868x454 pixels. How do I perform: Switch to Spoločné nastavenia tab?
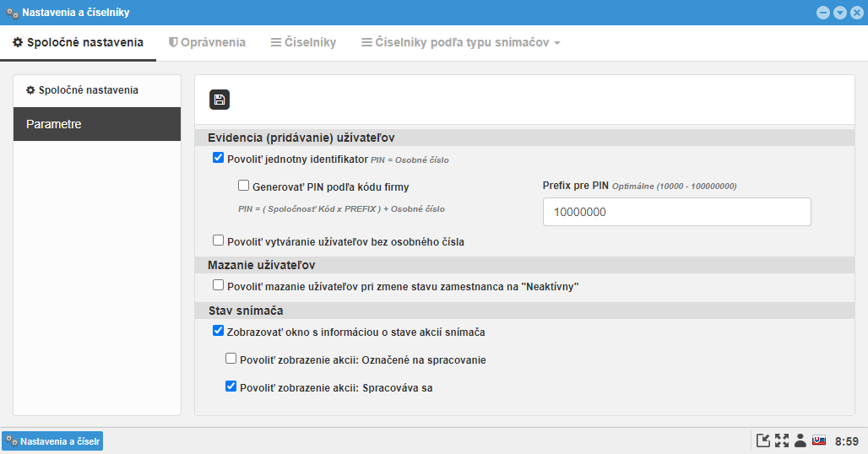[x=78, y=42]
